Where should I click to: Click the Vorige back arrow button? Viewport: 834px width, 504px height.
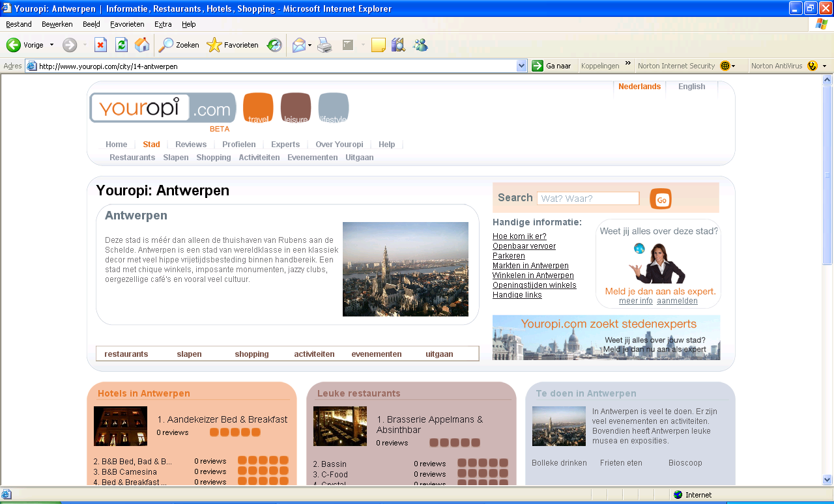pyautogui.click(x=14, y=45)
